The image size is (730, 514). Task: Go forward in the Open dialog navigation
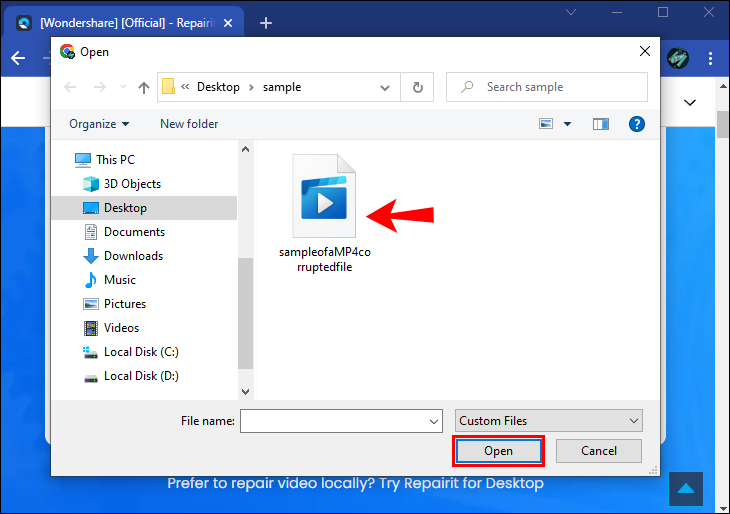click(100, 87)
